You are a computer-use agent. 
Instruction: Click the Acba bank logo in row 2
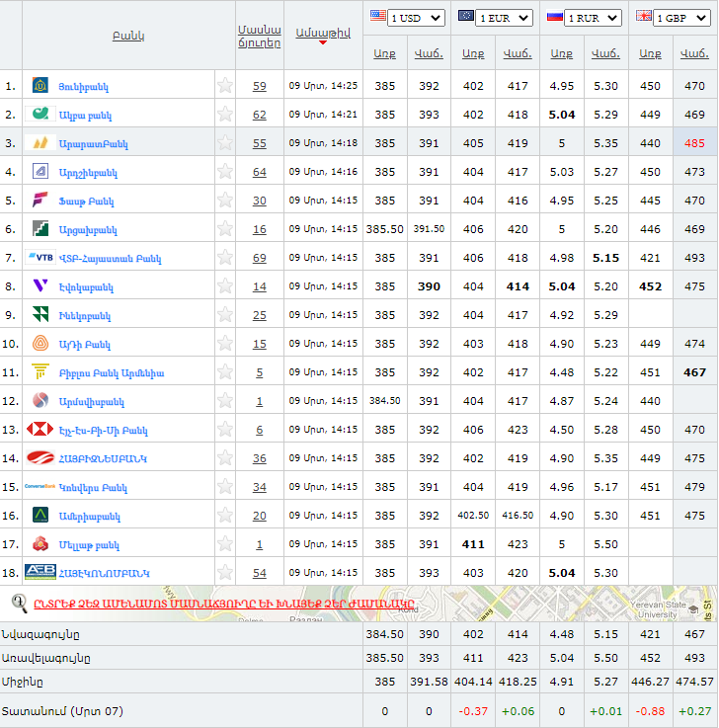(40, 114)
